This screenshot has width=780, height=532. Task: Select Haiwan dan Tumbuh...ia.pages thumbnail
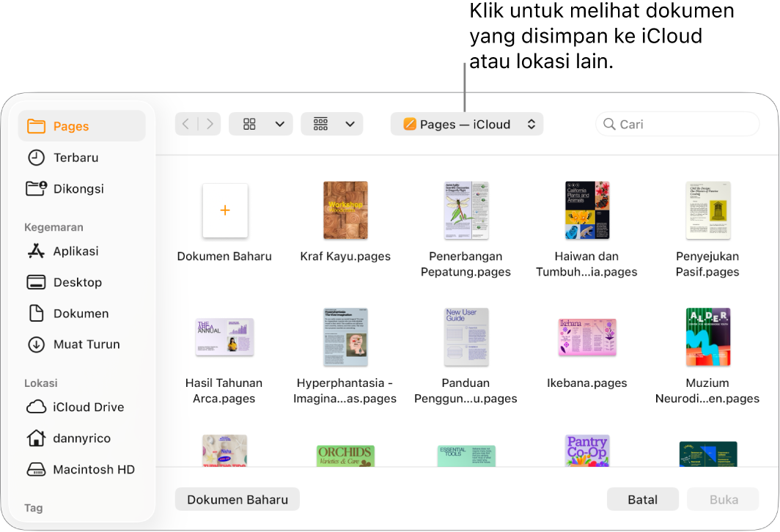[x=587, y=210]
